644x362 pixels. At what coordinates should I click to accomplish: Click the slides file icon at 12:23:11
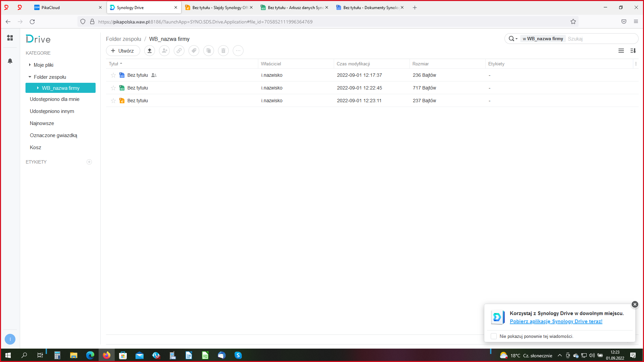pos(122,101)
